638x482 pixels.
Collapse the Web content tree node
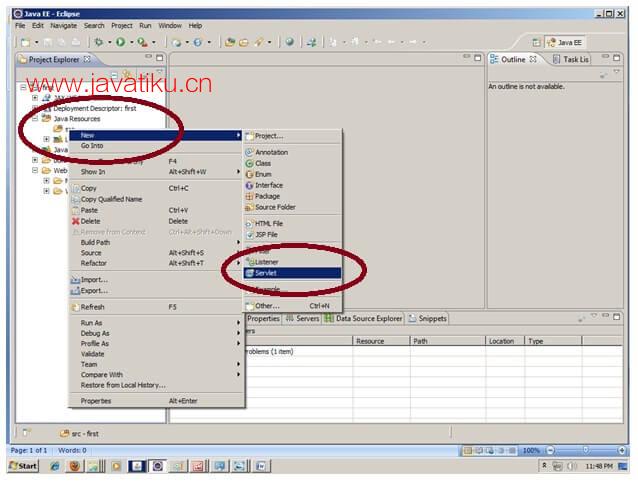tap(35, 170)
